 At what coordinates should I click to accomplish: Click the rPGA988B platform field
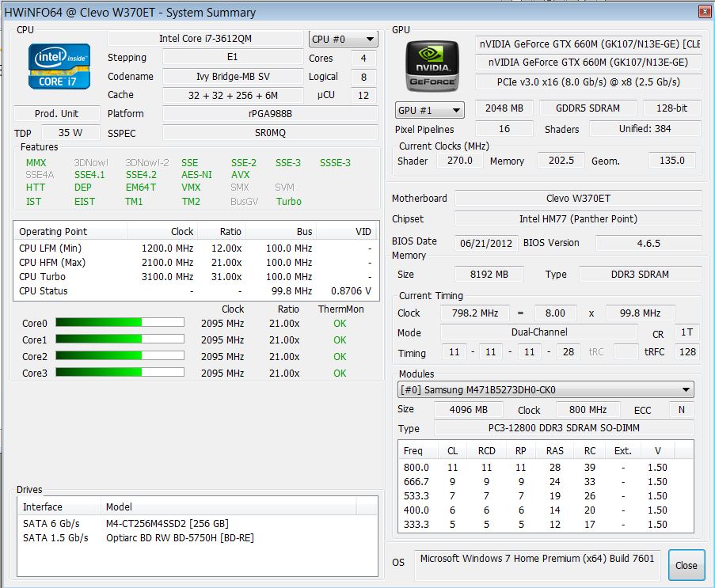(271, 113)
